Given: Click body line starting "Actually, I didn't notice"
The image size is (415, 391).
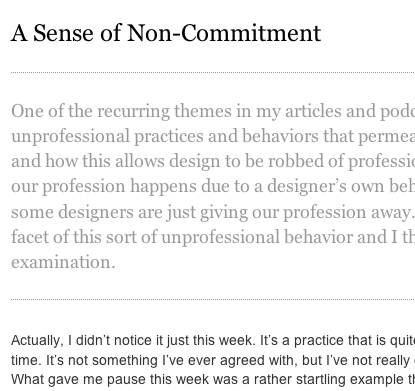Looking at the screenshot, I should 213,341.
